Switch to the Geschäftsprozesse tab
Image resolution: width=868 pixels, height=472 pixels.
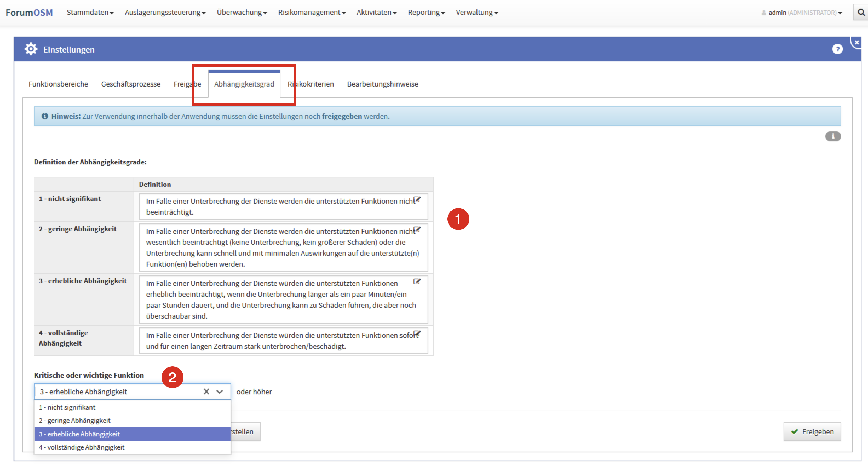[x=131, y=84]
